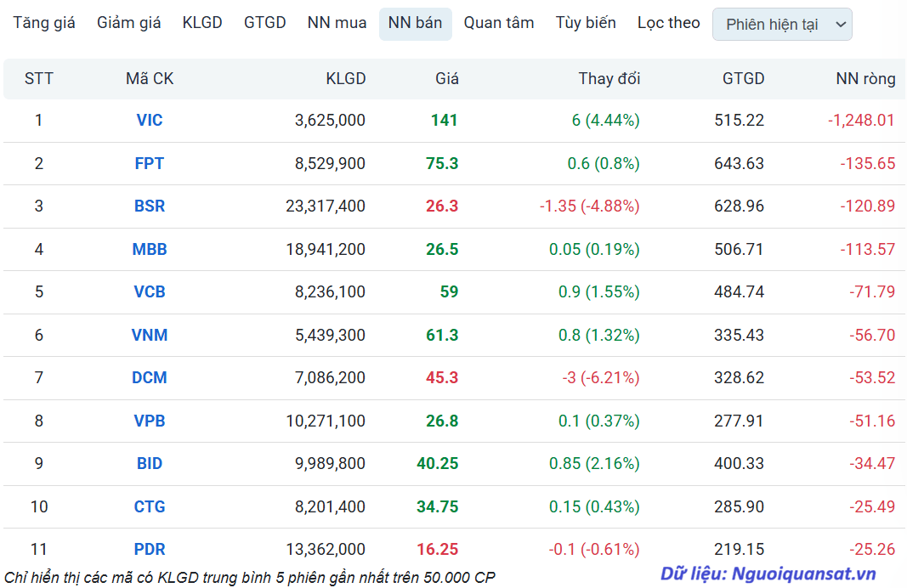907x588 pixels.
Task: Open the PDR stock link
Action: pyautogui.click(x=150, y=549)
